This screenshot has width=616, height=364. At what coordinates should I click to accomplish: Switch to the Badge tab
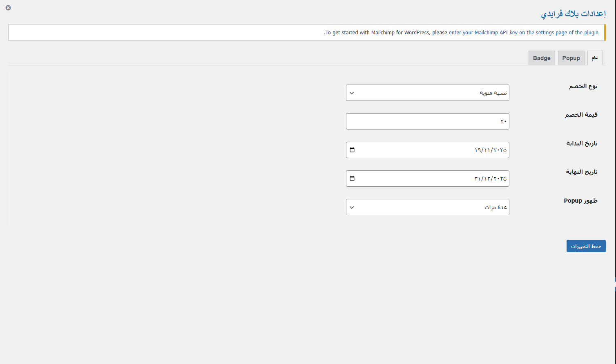click(542, 58)
